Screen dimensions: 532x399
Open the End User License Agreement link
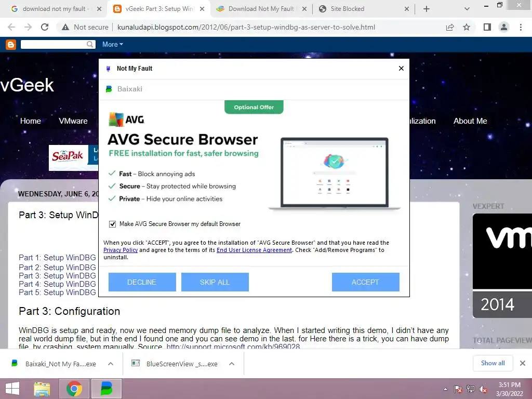(x=254, y=250)
